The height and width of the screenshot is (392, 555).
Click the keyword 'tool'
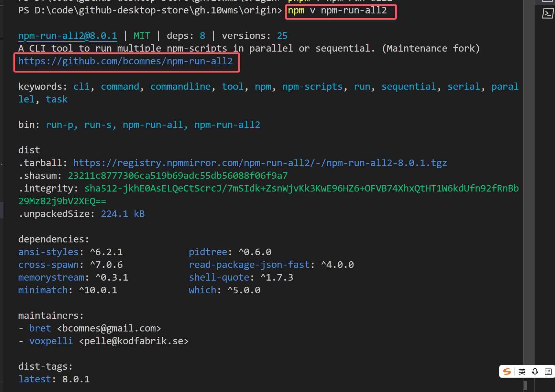[x=232, y=87]
